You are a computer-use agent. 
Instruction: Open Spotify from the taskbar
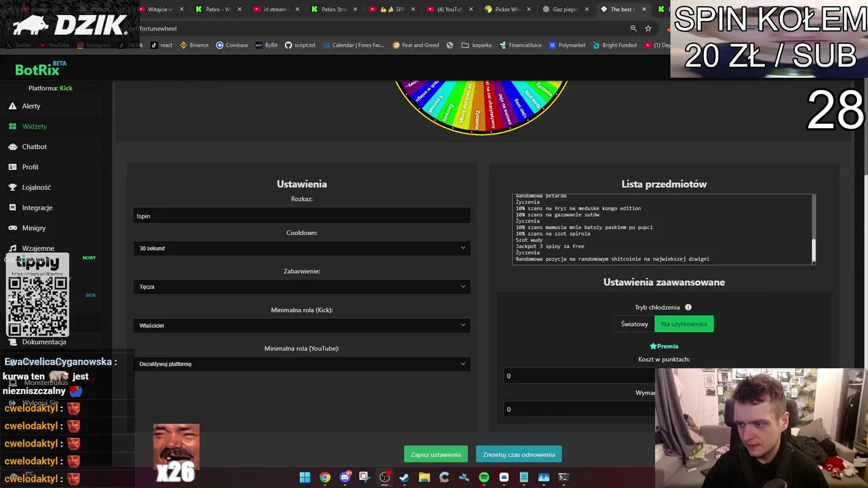[x=484, y=477]
